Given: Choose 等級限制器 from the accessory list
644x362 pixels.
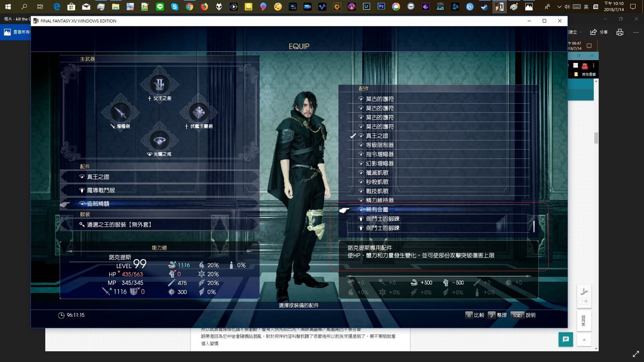Looking at the screenshot, I should [x=439, y=145].
